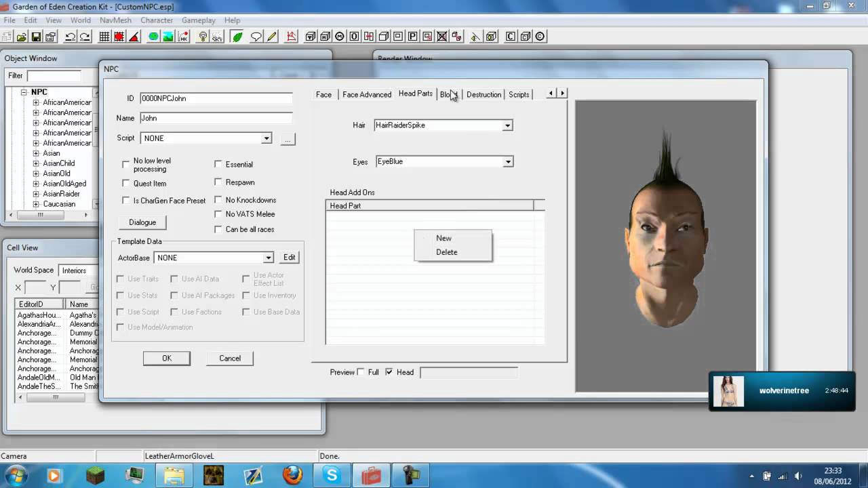Image resolution: width=868 pixels, height=488 pixels.
Task: Enable the Preview Full checkbox
Action: tap(361, 371)
